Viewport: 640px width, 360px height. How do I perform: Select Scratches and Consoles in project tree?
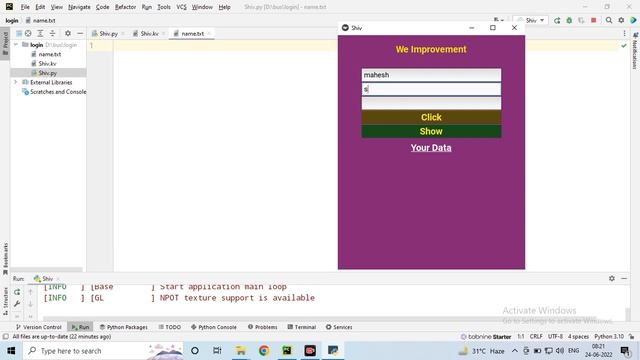pyautogui.click(x=58, y=92)
